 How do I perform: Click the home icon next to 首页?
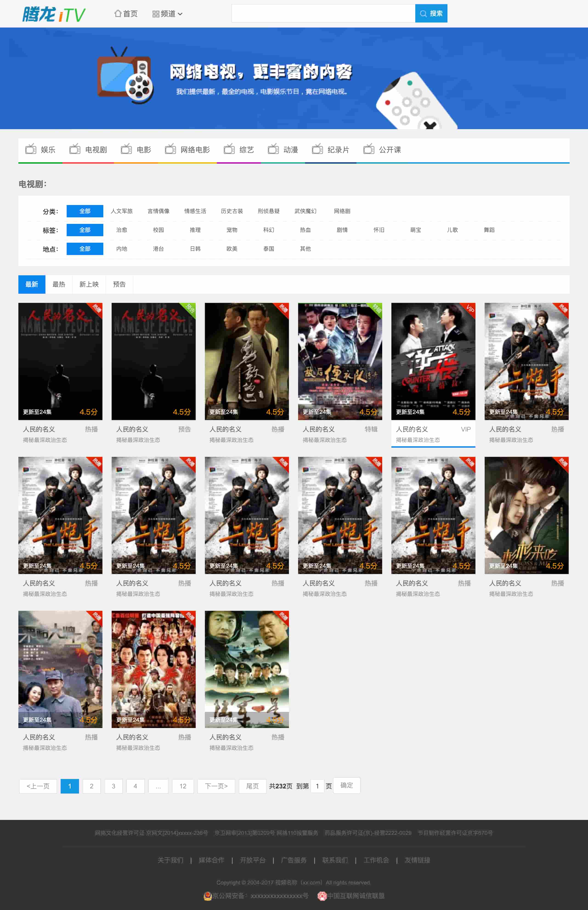tap(118, 13)
